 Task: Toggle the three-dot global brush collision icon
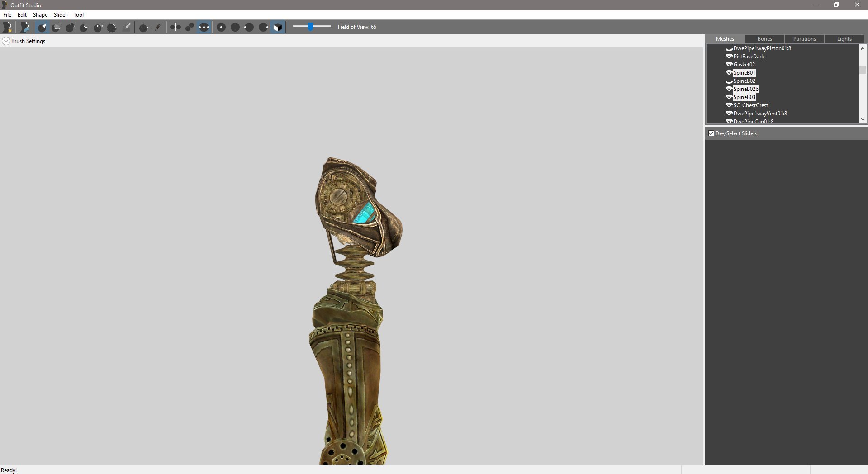coord(204,27)
